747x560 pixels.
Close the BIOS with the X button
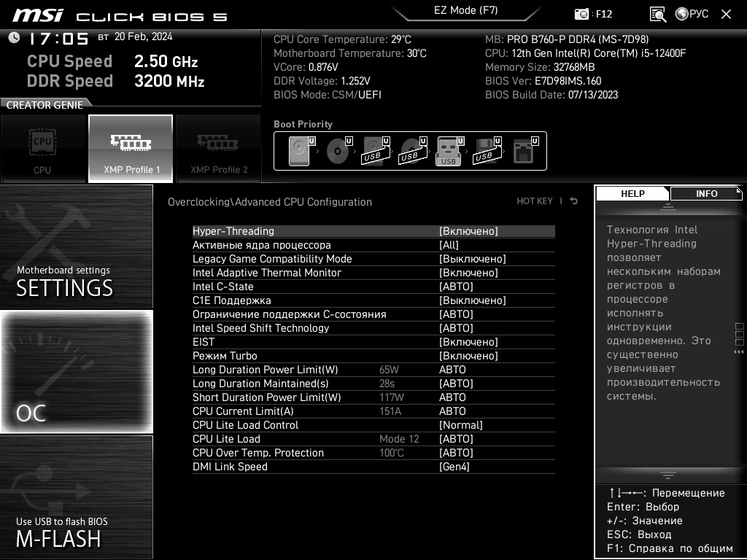pyautogui.click(x=726, y=15)
